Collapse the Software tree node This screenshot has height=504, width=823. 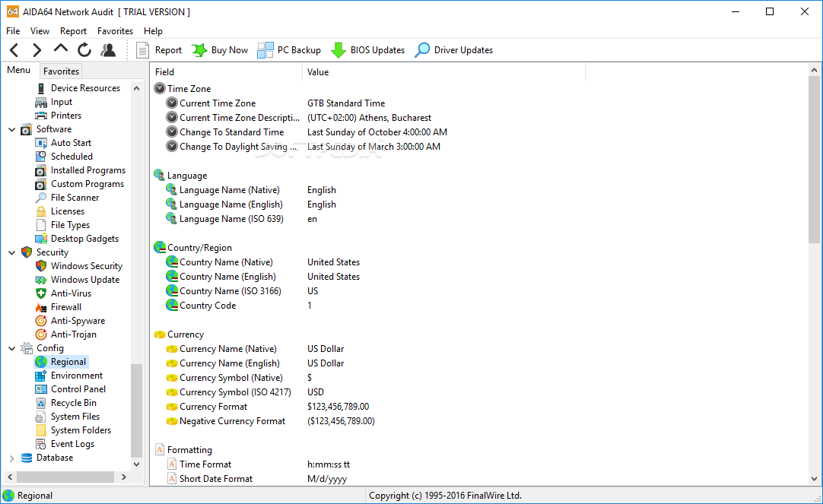tap(11, 129)
